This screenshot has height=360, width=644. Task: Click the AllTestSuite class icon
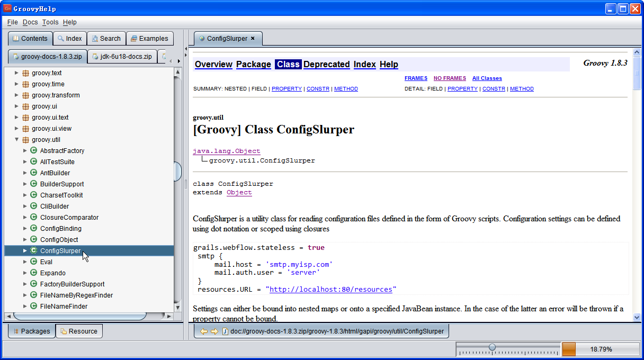coord(34,162)
